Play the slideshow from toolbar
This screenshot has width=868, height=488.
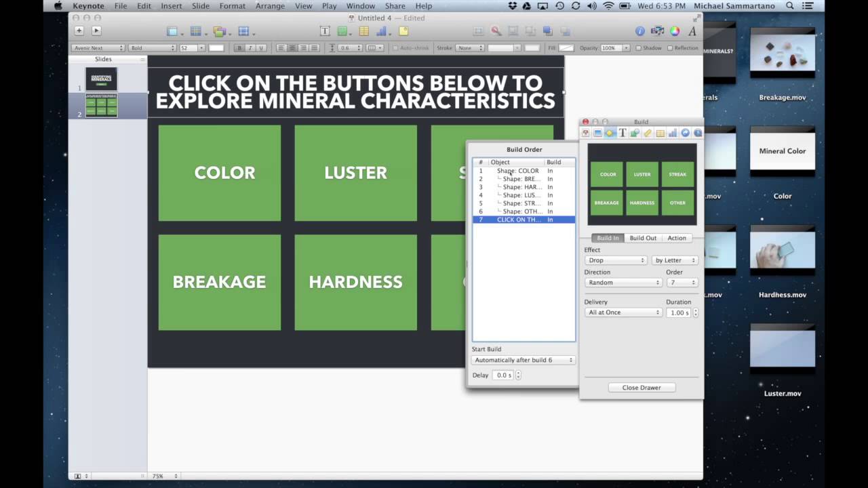tap(96, 30)
